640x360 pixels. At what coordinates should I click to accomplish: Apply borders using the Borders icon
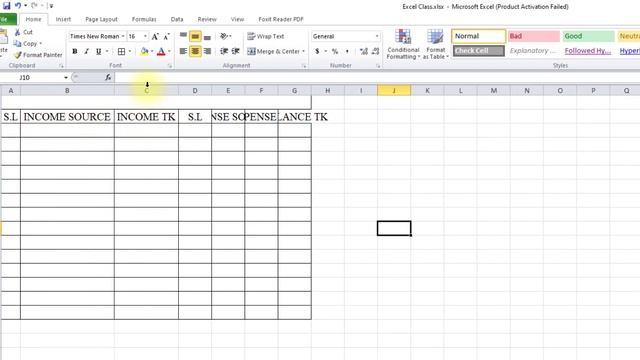pyautogui.click(x=121, y=51)
